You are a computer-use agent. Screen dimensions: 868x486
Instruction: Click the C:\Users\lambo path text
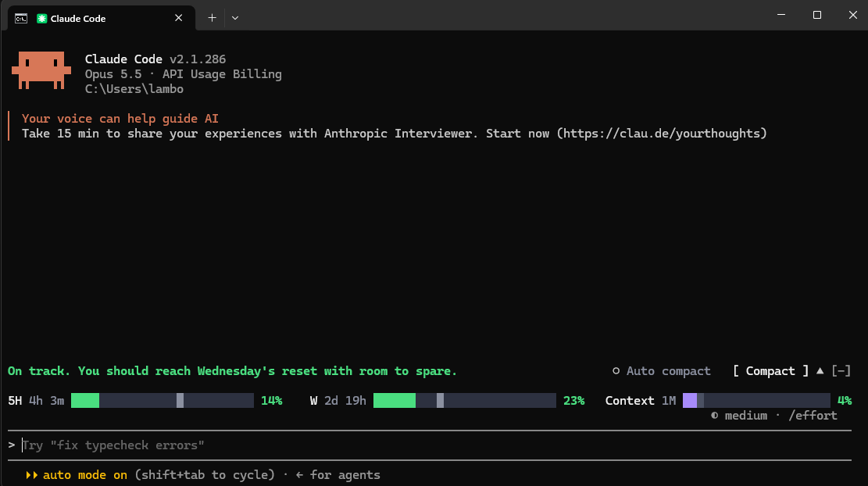click(134, 89)
